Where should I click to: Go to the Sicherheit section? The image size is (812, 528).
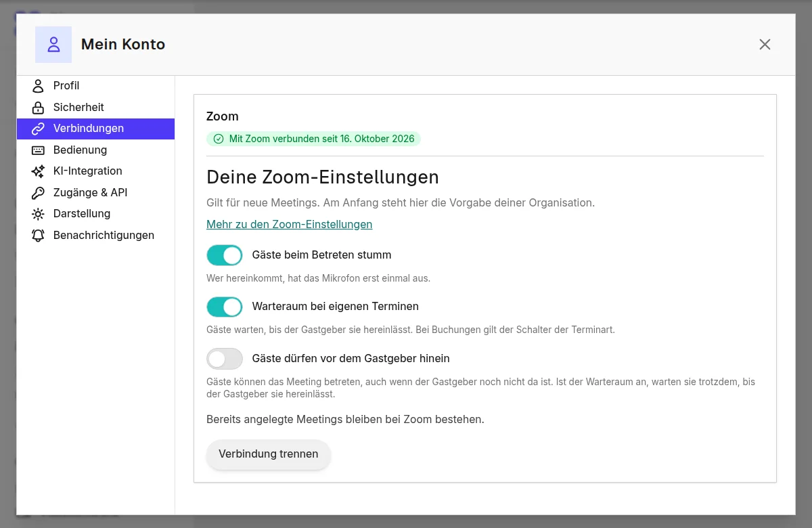pyautogui.click(x=95, y=107)
